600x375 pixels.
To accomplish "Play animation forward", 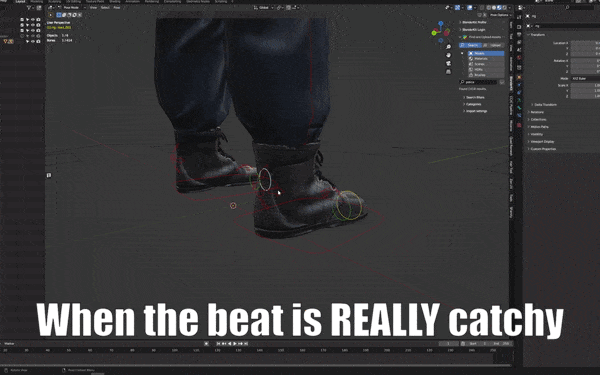I will point(235,344).
